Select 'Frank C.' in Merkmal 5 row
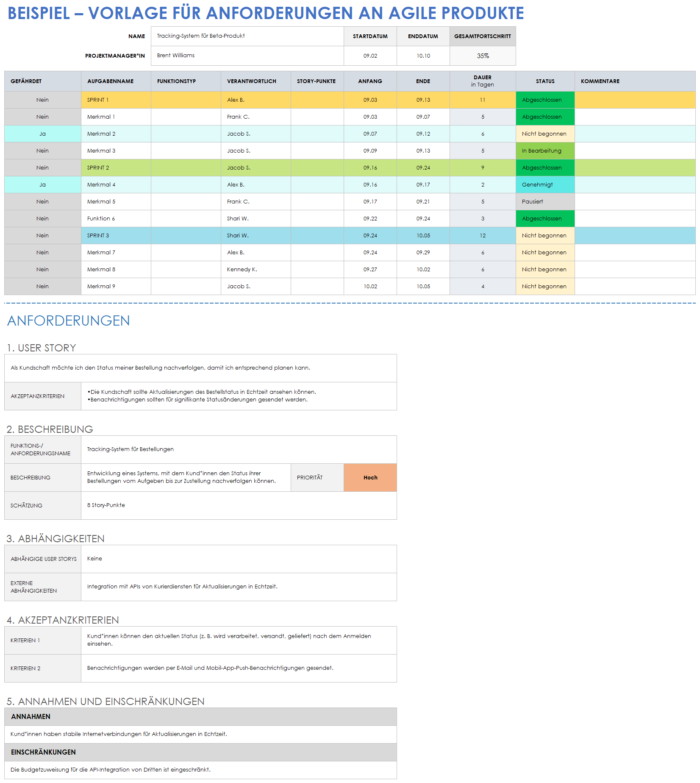 (x=256, y=201)
